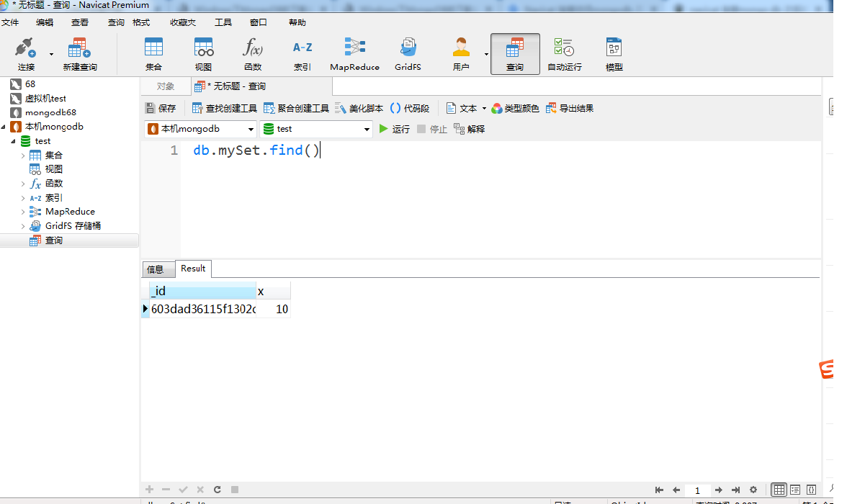Click Type Color (类型颜色) button
The width and height of the screenshot is (847, 504).
(x=515, y=108)
